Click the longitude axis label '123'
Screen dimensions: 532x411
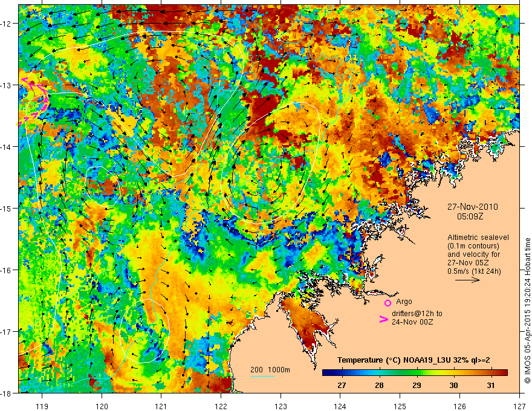pos(281,406)
